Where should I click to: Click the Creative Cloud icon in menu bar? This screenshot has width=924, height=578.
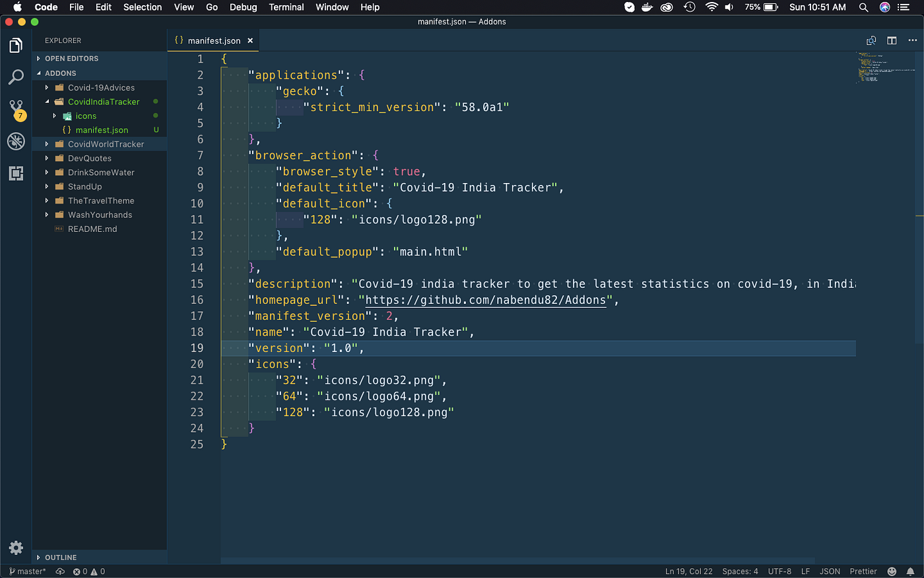pyautogui.click(x=667, y=7)
